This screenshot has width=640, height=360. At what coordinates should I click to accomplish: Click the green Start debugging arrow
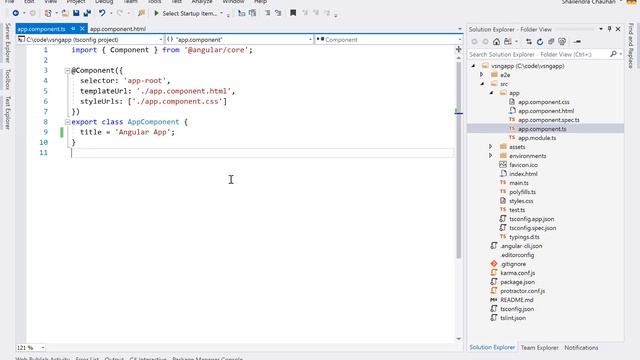[x=156, y=13]
